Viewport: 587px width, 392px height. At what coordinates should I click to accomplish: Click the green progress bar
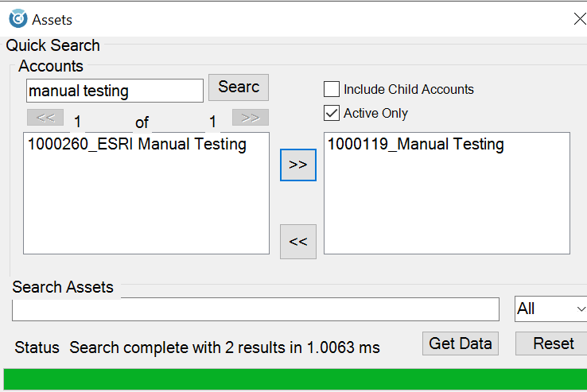tap(294, 379)
